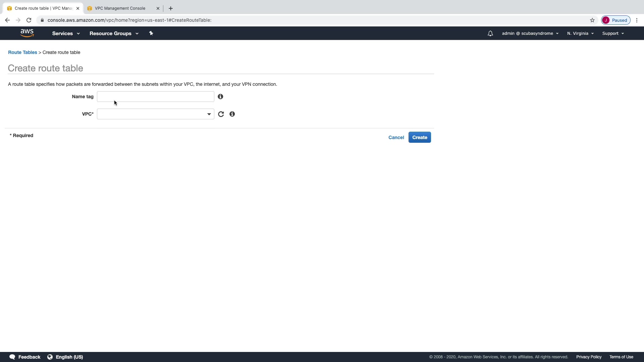This screenshot has width=644, height=362.
Task: Open the Support menu
Action: coord(613,34)
